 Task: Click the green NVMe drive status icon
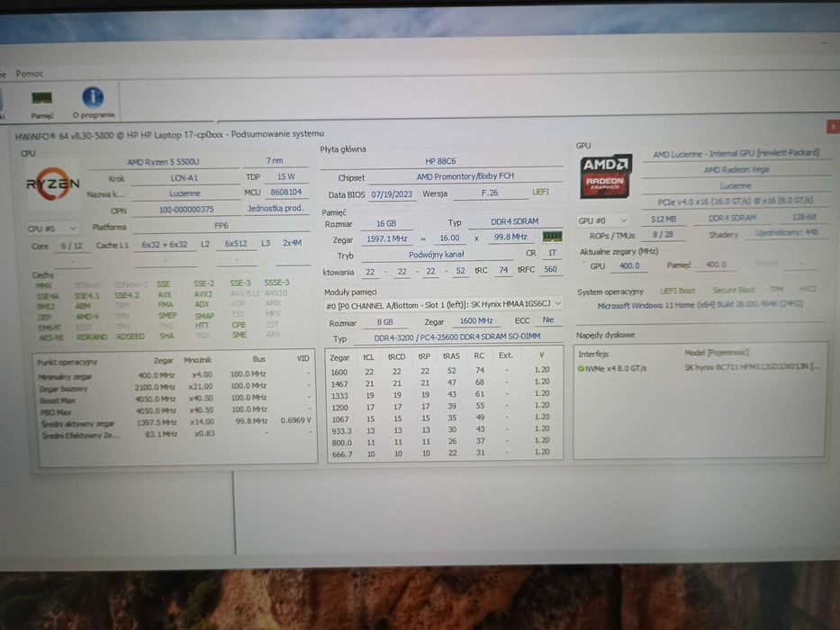tap(580, 369)
